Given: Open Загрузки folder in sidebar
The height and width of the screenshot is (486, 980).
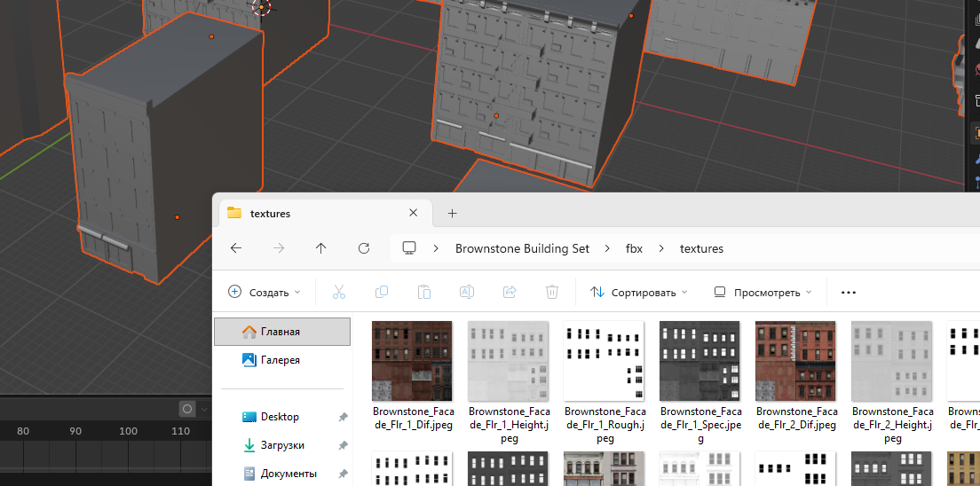Looking at the screenshot, I should [x=282, y=445].
